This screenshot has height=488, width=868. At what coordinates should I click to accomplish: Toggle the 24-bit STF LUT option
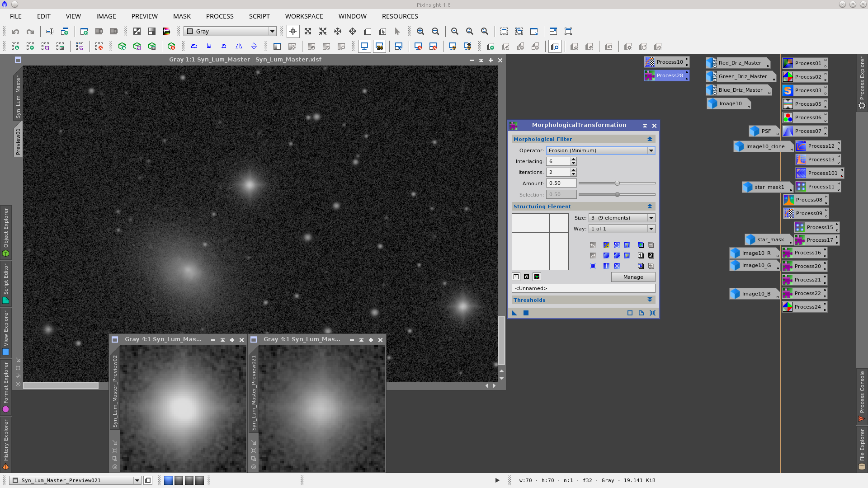pyautogui.click(x=380, y=46)
